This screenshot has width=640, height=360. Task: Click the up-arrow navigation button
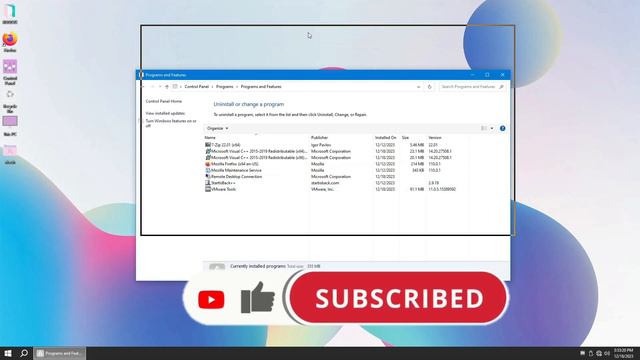(x=167, y=87)
